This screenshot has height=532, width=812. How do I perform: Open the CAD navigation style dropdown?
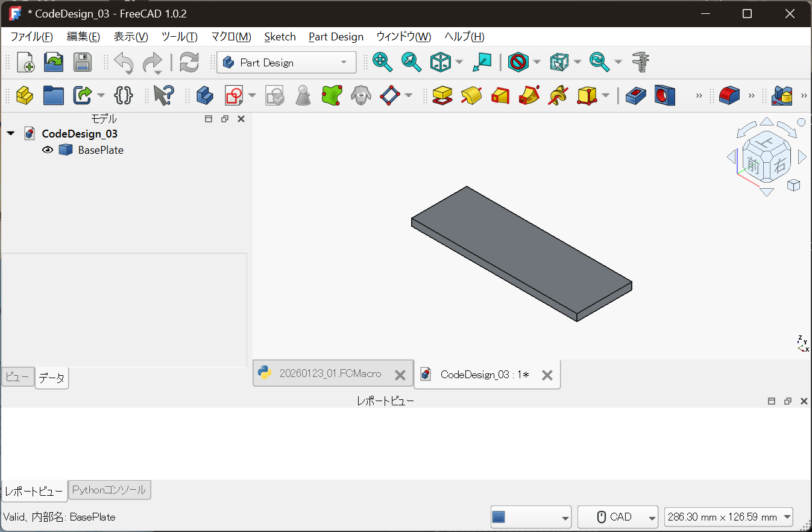pyautogui.click(x=617, y=517)
